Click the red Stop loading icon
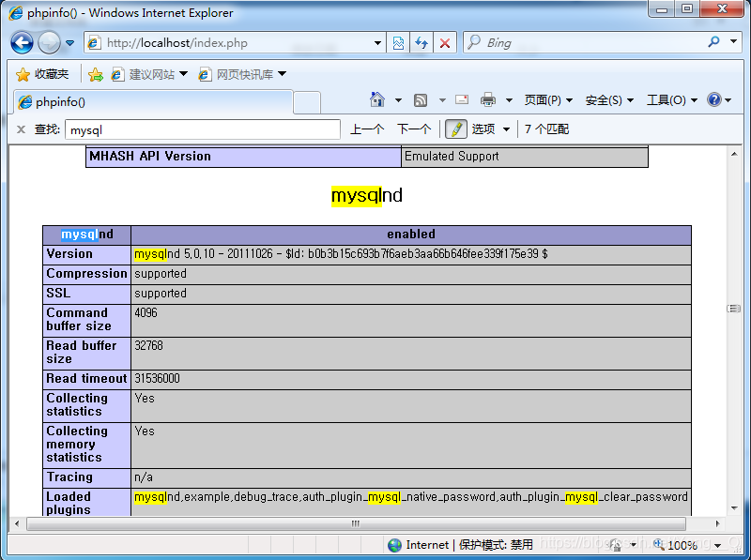 [444, 43]
